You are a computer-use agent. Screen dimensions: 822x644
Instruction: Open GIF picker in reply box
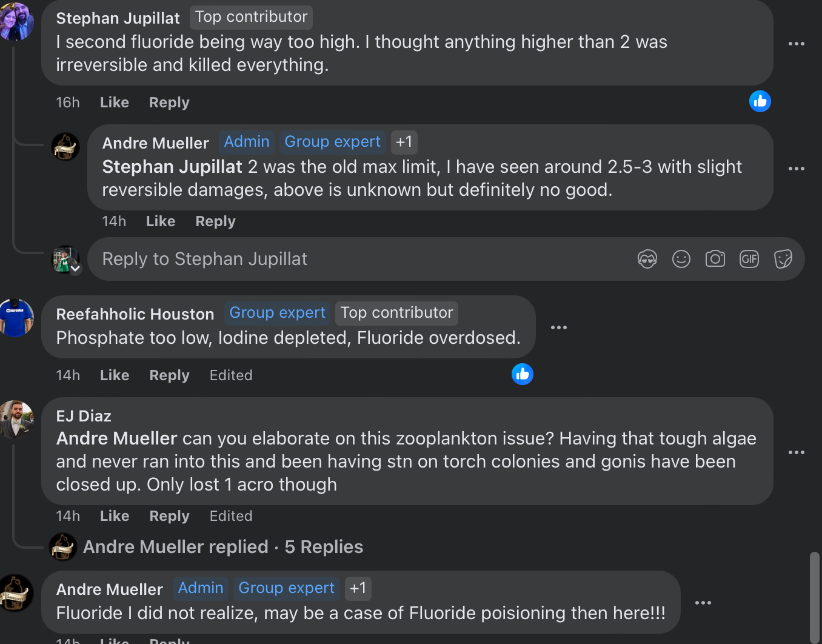(749, 260)
